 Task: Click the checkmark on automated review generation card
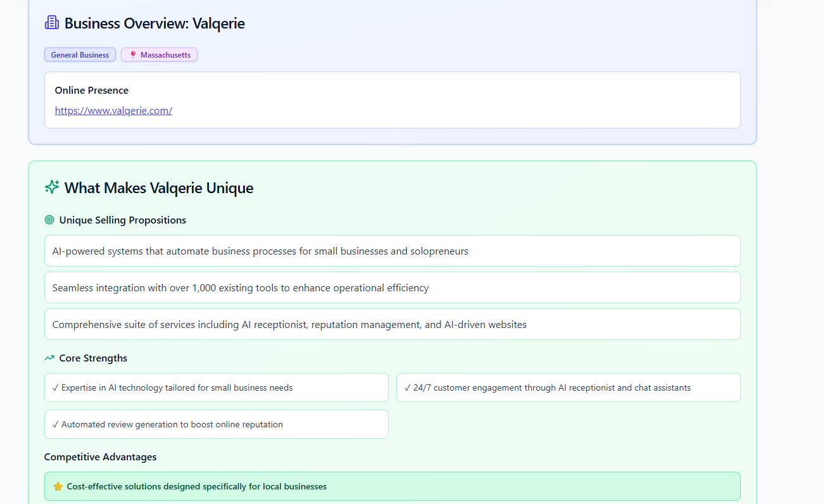click(x=56, y=424)
